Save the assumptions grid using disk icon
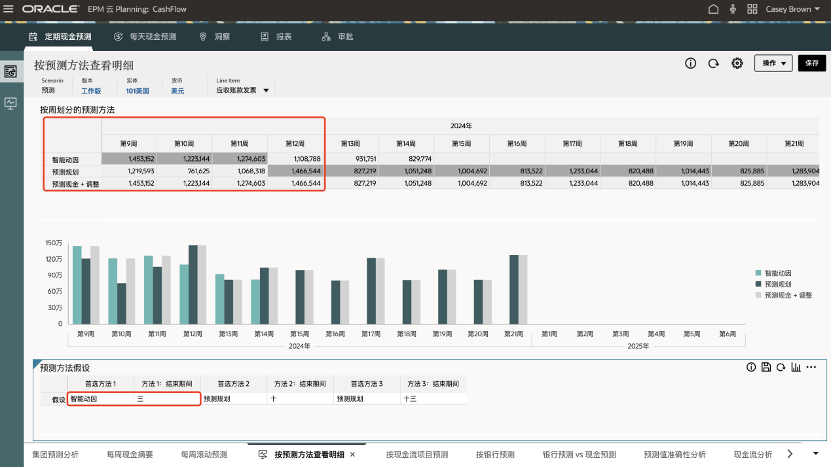Screen dimensions: 832x468 766,367
